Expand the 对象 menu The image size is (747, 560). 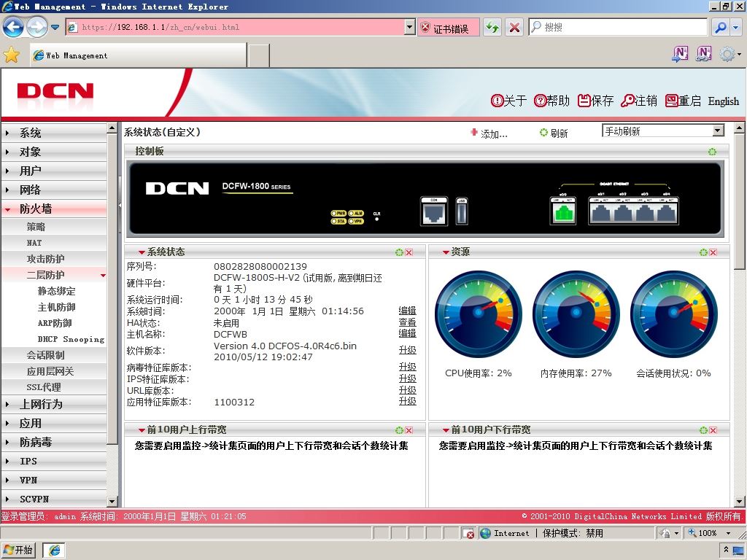(53, 152)
